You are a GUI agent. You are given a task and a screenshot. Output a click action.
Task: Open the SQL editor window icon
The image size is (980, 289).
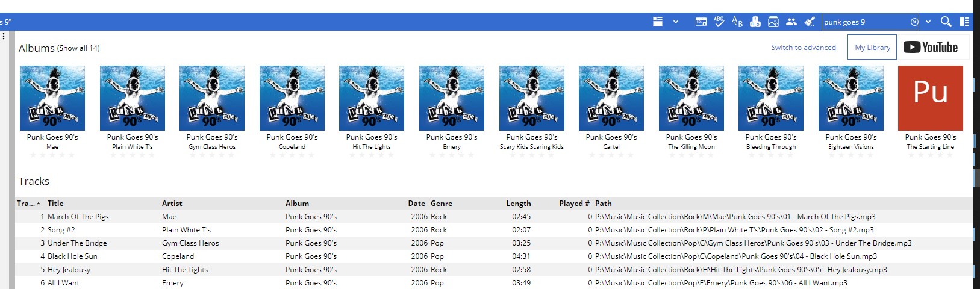(701, 22)
